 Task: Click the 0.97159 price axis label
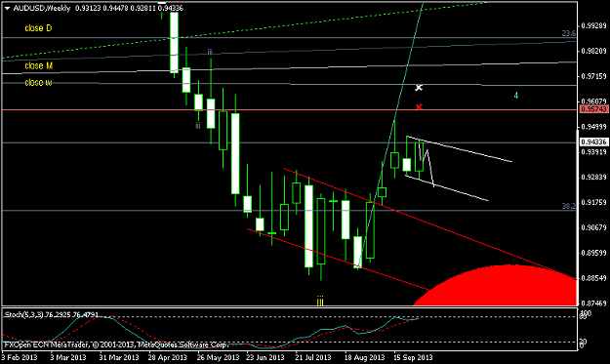[x=593, y=77]
